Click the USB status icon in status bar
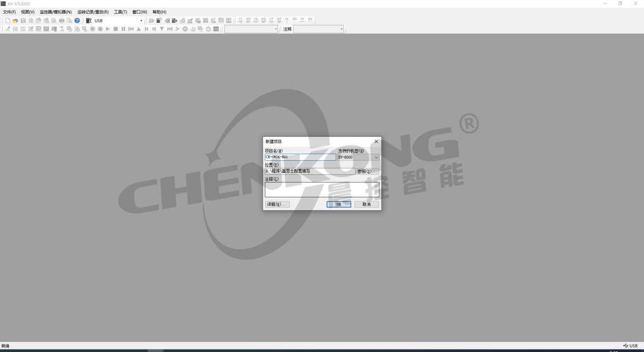The height and width of the screenshot is (352, 644). click(630, 346)
